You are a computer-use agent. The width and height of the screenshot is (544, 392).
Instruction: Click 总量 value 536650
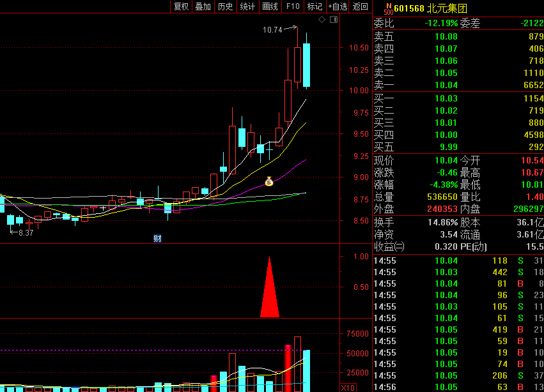coord(442,197)
